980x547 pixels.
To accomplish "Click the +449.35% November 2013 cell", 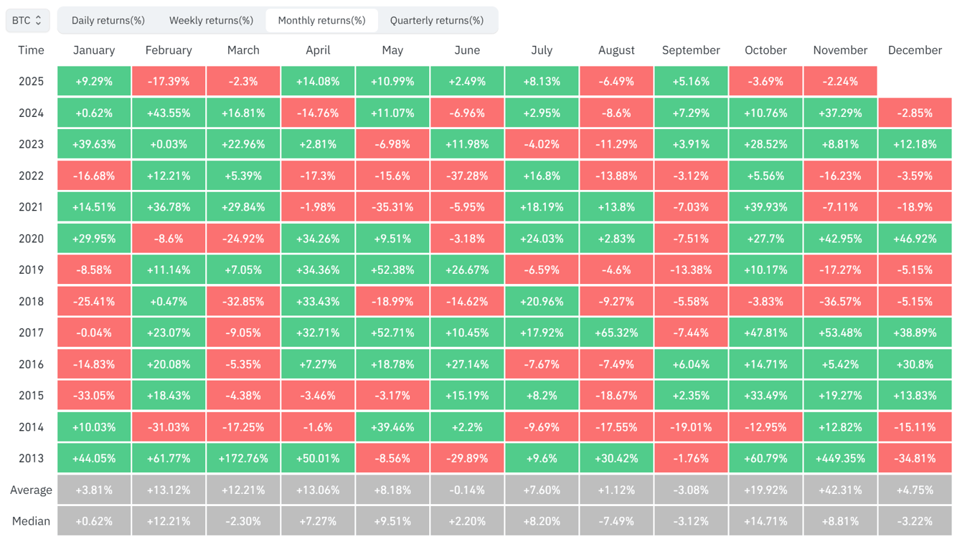I will pyautogui.click(x=840, y=458).
